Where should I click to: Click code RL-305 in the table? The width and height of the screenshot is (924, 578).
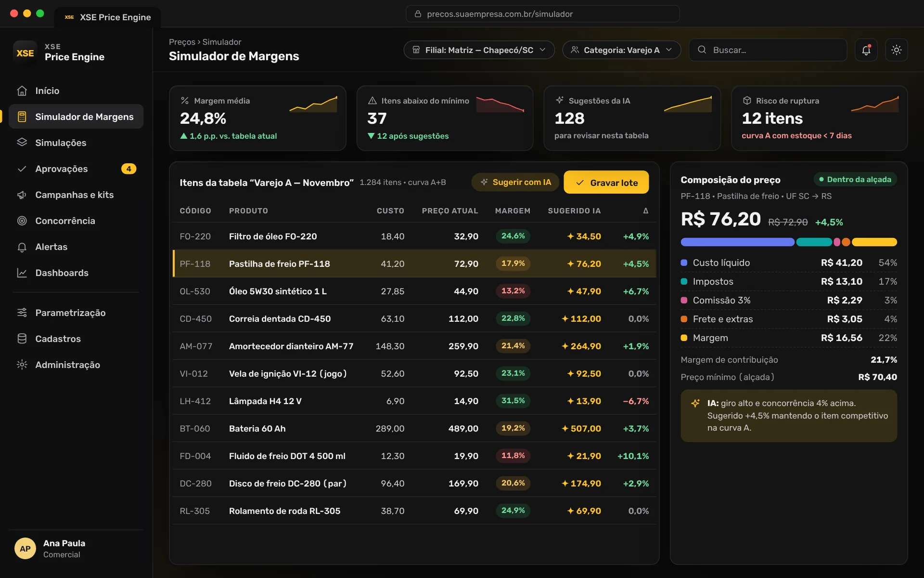tap(195, 511)
